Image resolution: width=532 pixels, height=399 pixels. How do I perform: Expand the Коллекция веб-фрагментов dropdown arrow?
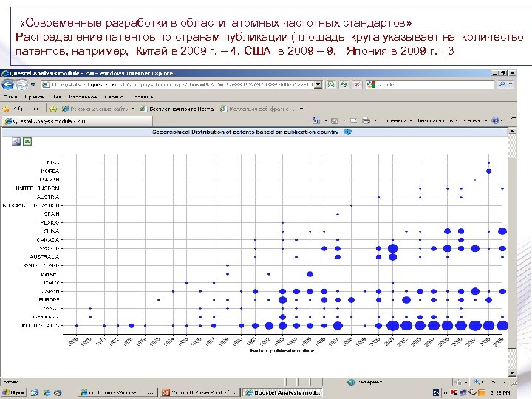(x=301, y=109)
